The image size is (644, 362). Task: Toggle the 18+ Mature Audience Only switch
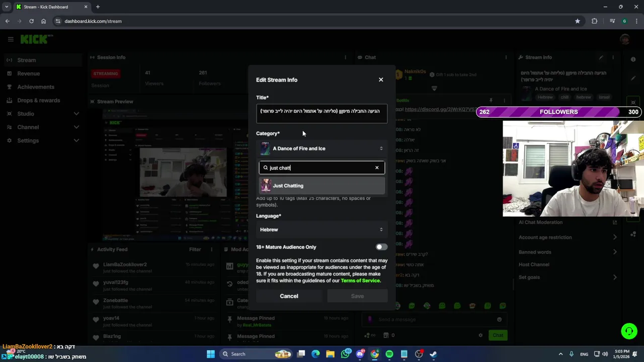381,247
